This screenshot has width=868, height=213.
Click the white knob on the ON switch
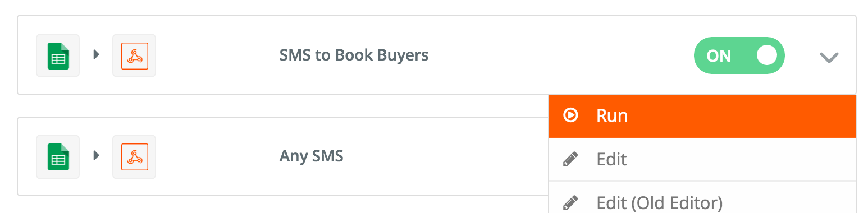click(766, 55)
